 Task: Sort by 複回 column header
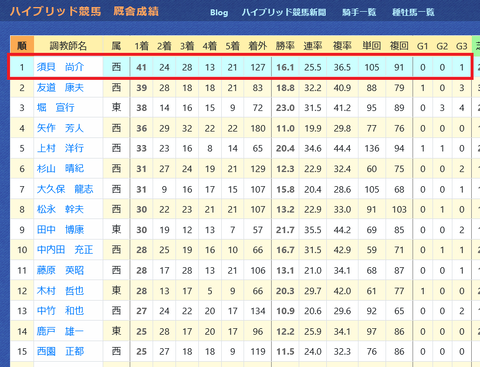(x=399, y=45)
